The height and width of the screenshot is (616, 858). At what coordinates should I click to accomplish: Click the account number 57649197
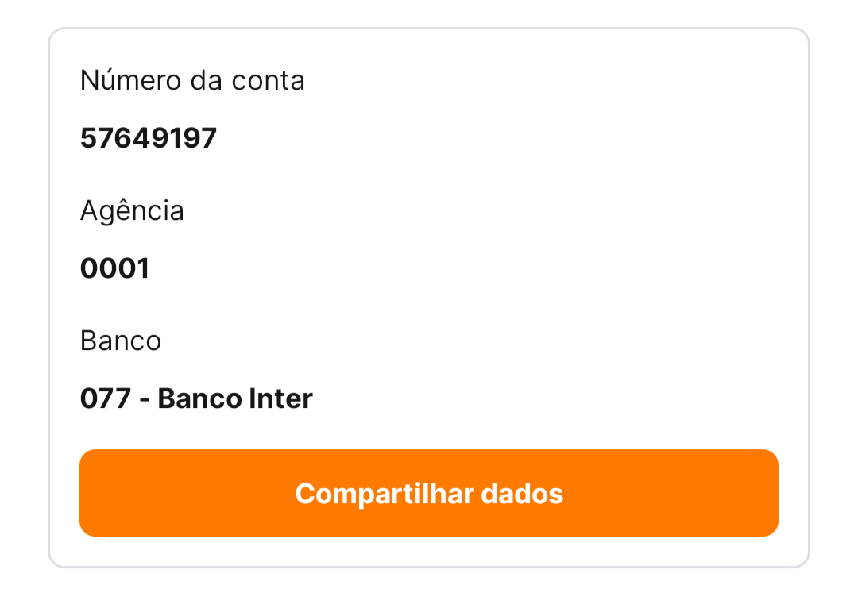click(x=149, y=138)
